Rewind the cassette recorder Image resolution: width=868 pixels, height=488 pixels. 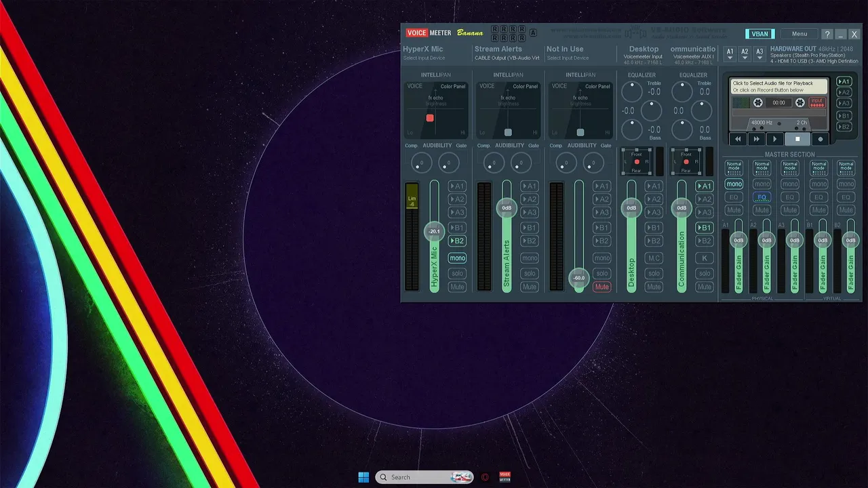[738, 139]
